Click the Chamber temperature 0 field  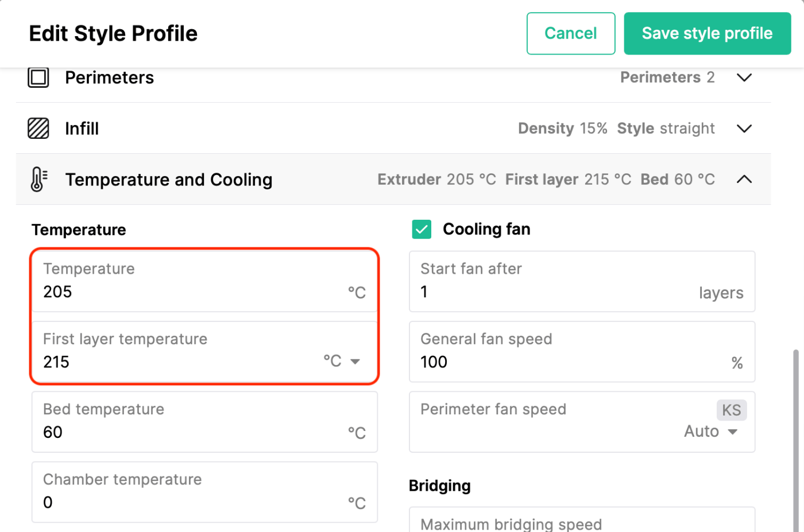pyautogui.click(x=204, y=492)
